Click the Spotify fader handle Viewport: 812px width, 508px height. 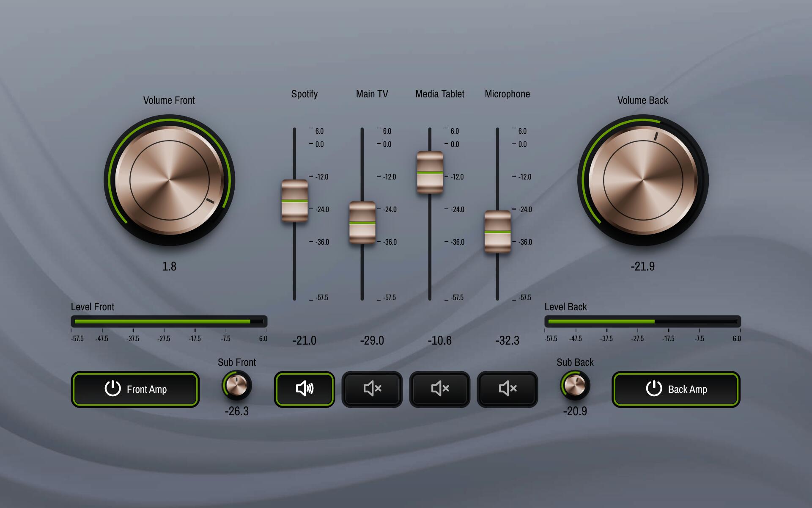(295, 201)
